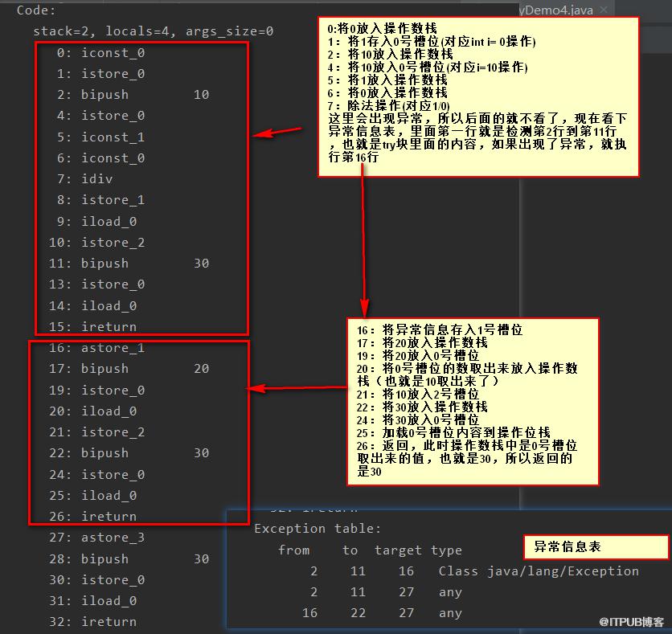Viewport: 672px width, 634px height.
Task: Select the '5: iconst_1' instruction
Action: coord(100,137)
